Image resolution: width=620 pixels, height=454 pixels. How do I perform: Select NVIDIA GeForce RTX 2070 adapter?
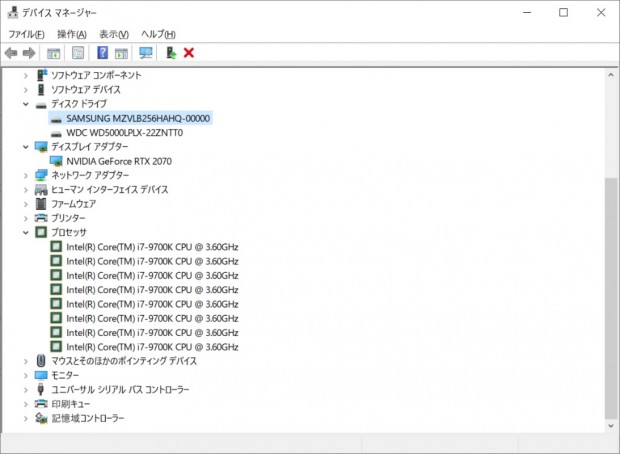119,161
